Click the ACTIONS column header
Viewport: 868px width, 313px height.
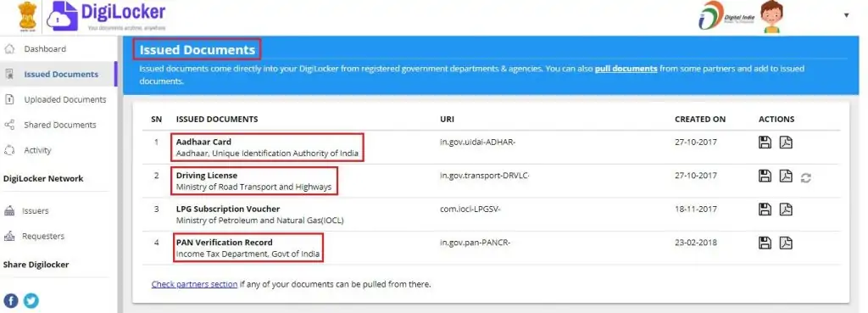click(x=776, y=119)
